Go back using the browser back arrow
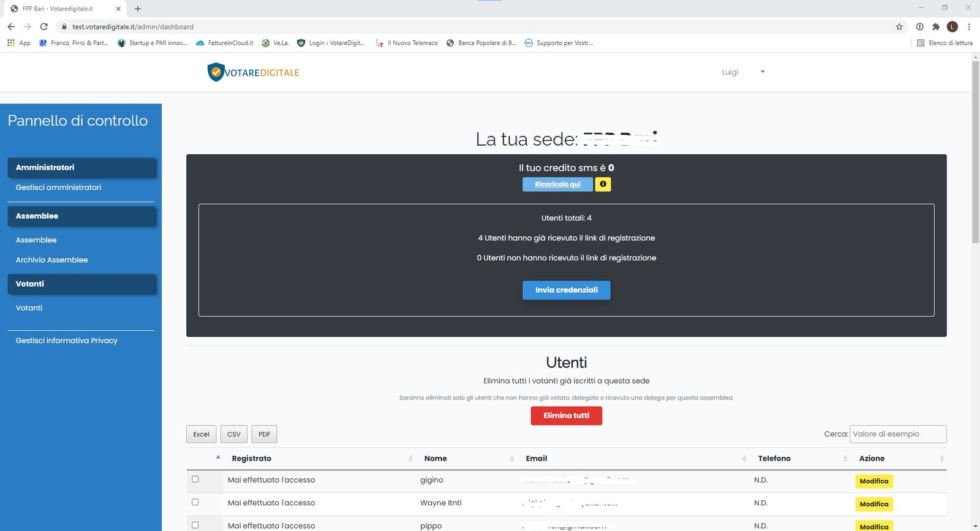This screenshot has height=531, width=980. click(x=11, y=27)
